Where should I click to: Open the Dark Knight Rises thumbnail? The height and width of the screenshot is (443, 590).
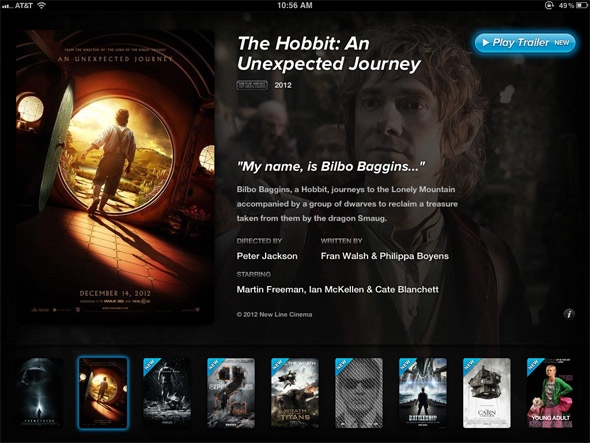(x=167, y=393)
